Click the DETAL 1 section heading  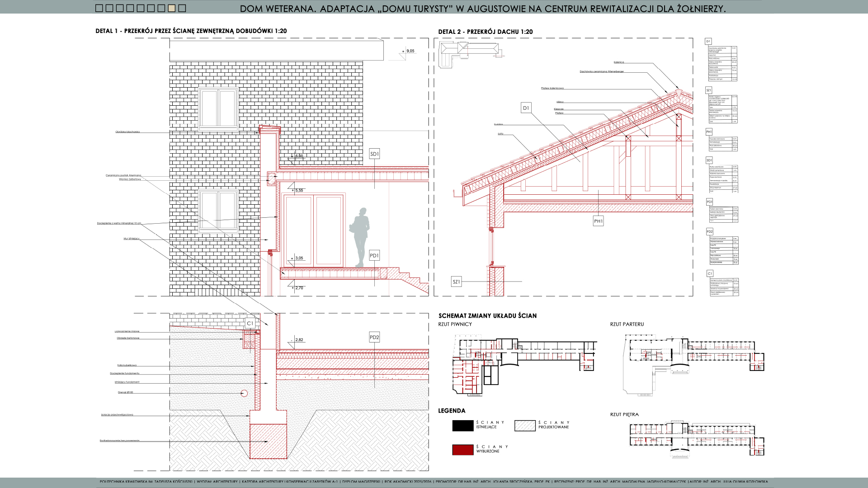tap(191, 31)
